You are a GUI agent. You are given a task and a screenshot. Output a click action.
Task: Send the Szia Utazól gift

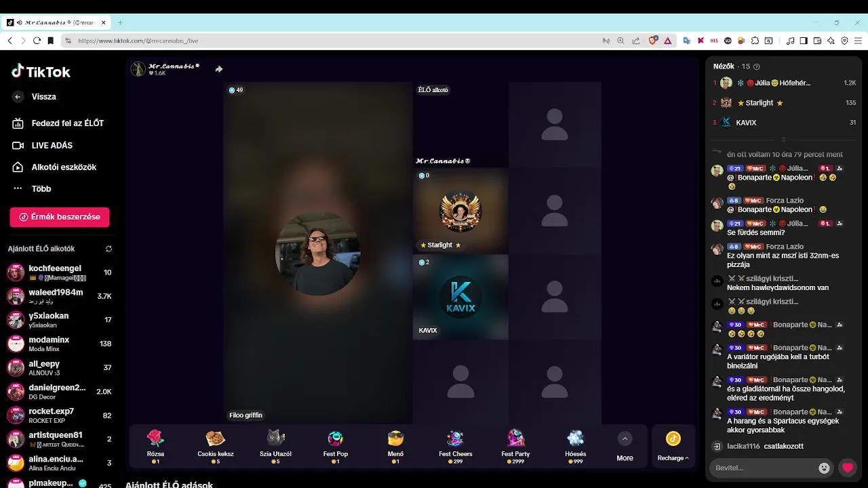pos(275,447)
